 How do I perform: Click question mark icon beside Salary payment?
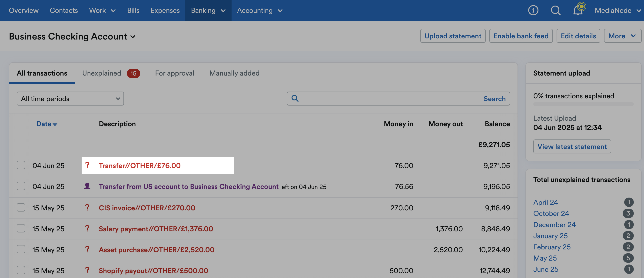[87, 228]
